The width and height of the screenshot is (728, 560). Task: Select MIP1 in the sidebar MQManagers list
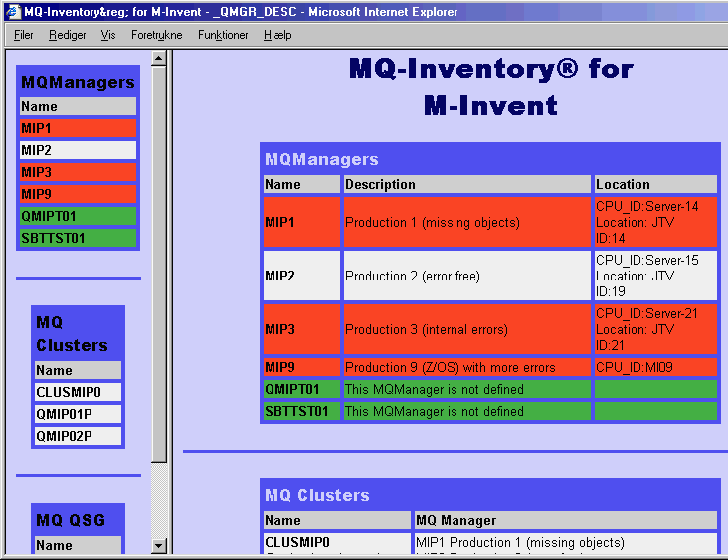(x=78, y=128)
